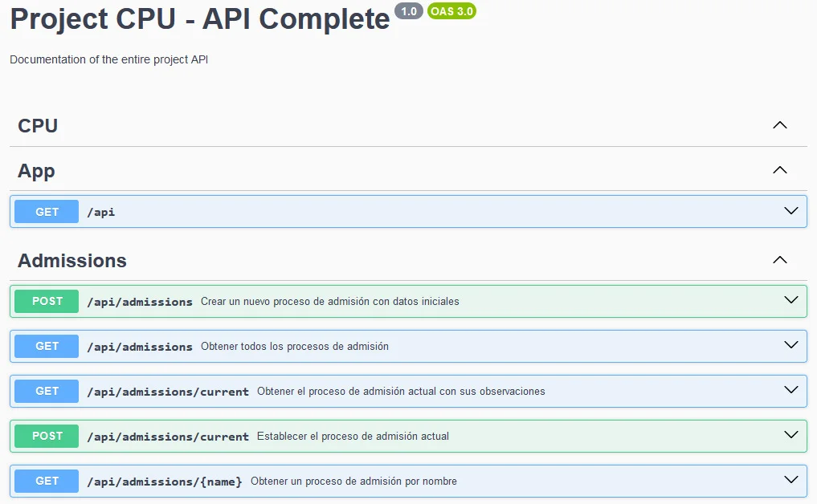Expand POST /api/admissions row arrow

pyautogui.click(x=790, y=301)
